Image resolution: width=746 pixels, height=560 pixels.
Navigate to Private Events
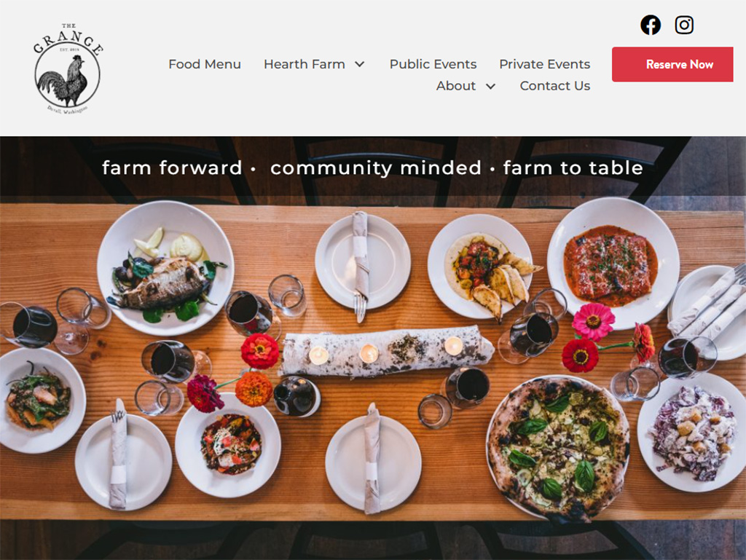click(544, 64)
